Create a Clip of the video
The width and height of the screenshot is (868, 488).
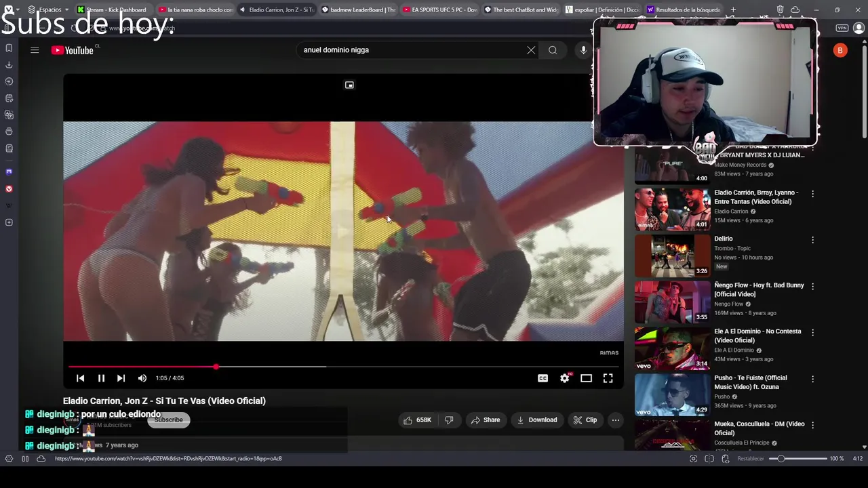click(x=585, y=420)
